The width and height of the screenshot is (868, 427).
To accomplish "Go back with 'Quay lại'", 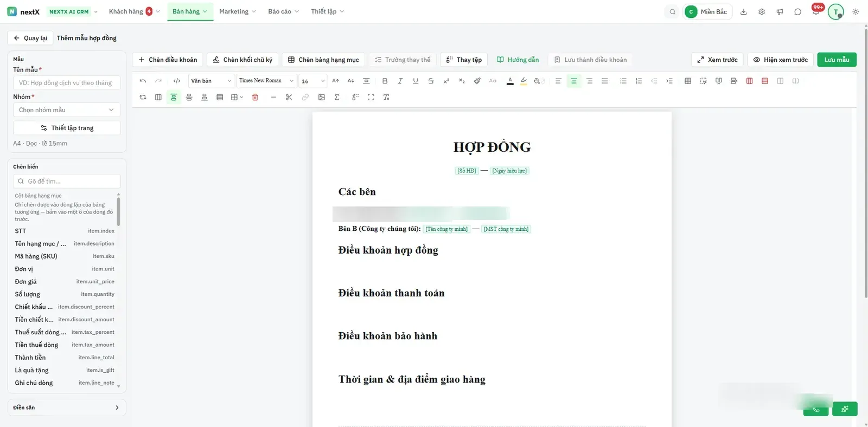I will [30, 38].
